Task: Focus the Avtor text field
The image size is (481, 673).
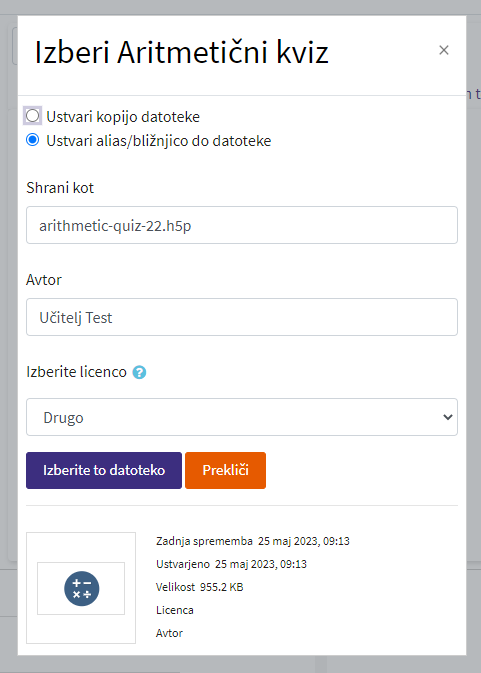Action: [242, 317]
